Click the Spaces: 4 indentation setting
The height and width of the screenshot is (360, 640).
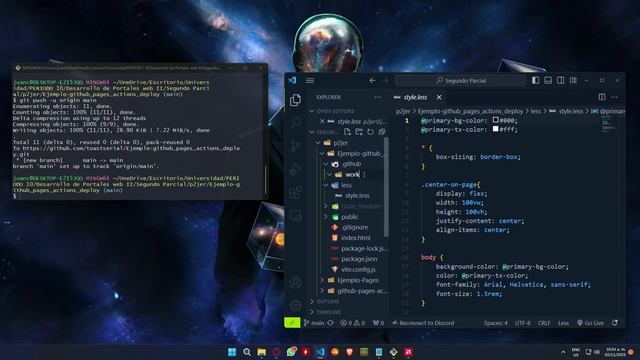point(496,323)
